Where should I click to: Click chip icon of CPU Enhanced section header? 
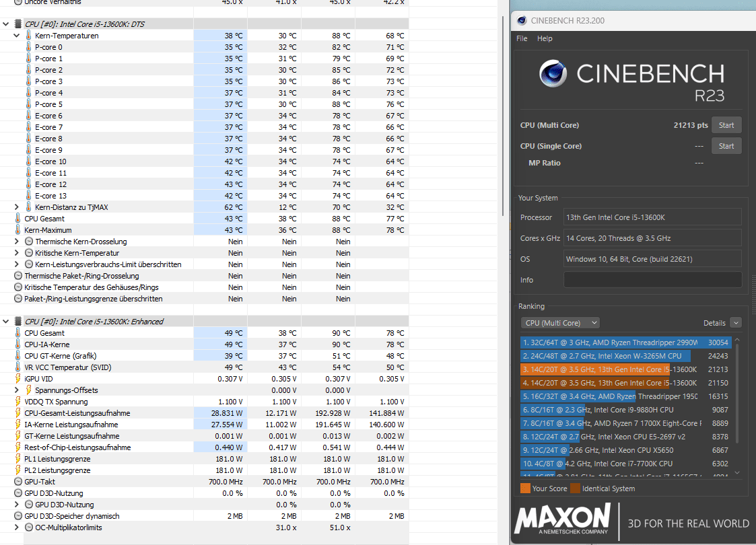point(18,322)
